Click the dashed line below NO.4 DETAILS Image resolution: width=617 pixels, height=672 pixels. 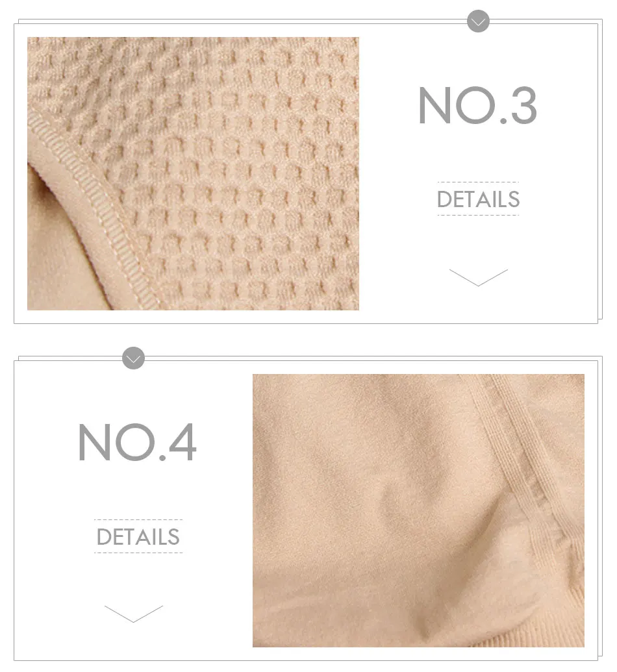[x=138, y=553]
